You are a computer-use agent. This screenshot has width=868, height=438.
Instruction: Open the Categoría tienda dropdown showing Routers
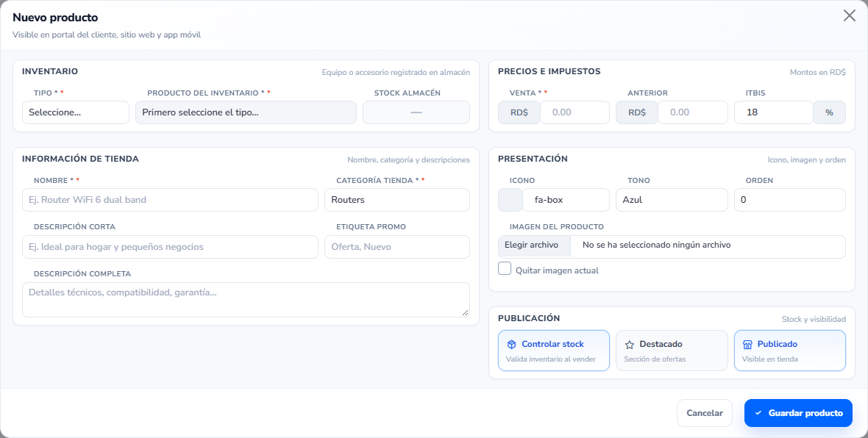pos(397,200)
